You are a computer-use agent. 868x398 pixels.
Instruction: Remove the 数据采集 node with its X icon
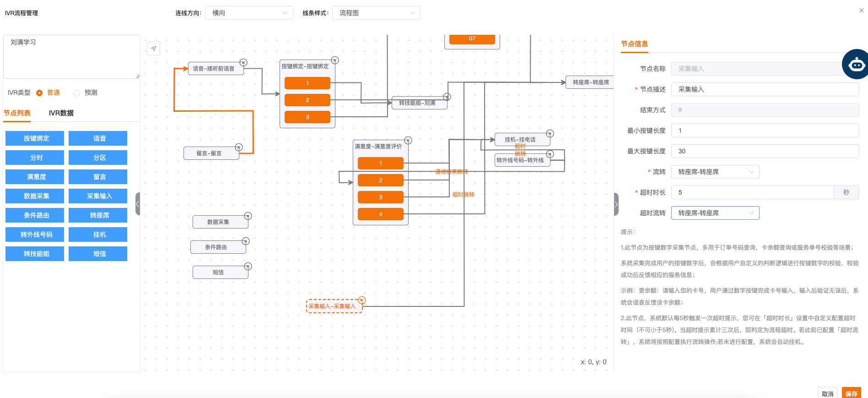tap(248, 216)
